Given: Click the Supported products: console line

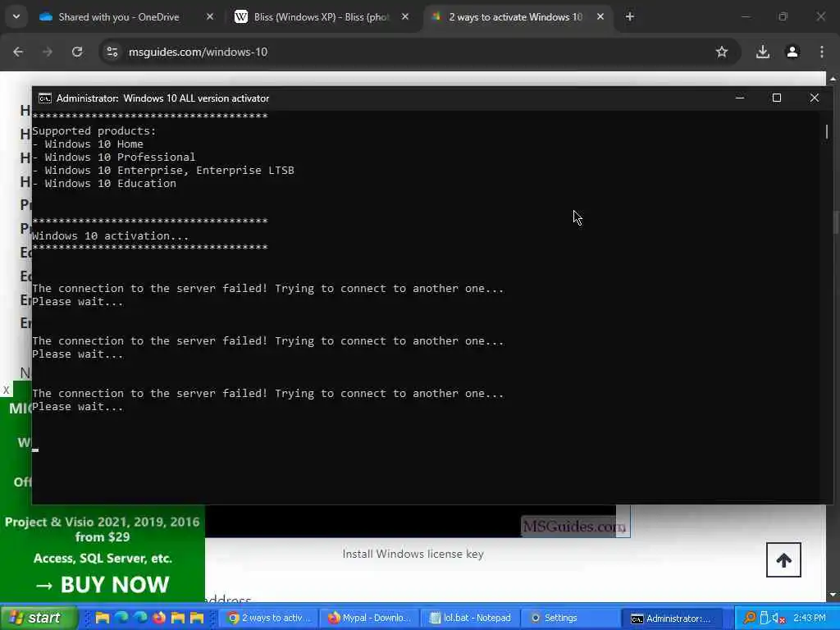Looking at the screenshot, I should (94, 130).
